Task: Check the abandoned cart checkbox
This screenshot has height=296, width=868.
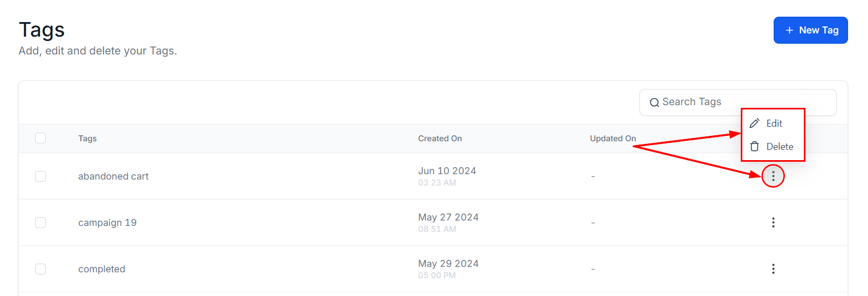Action: pyautogui.click(x=40, y=176)
